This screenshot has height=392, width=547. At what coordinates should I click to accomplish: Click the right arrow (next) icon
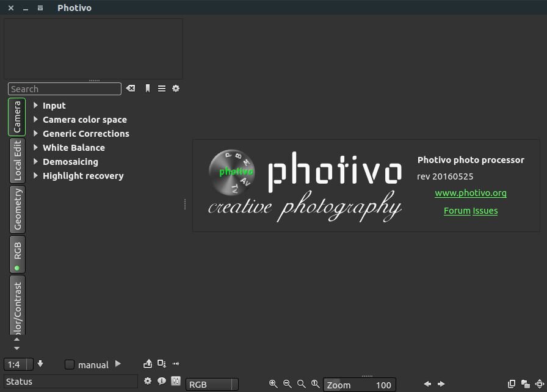click(441, 384)
